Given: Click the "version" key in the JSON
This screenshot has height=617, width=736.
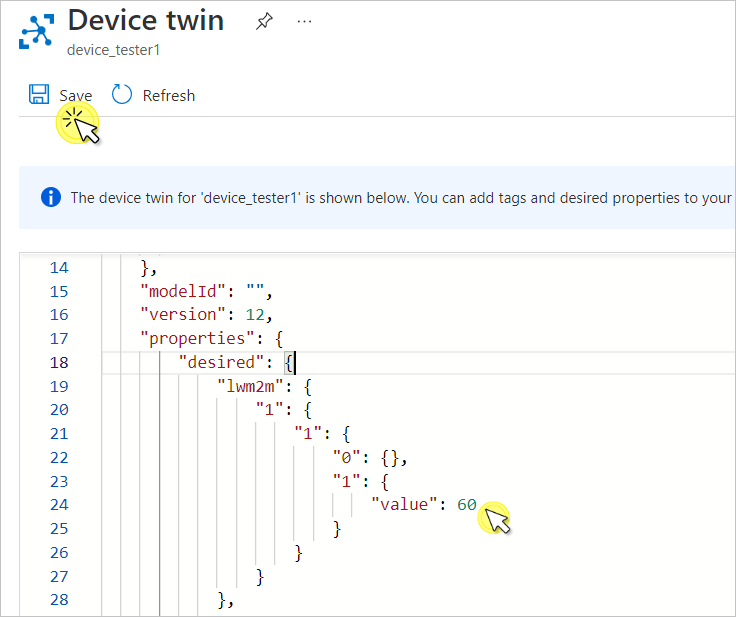Looking at the screenshot, I should (x=183, y=315).
